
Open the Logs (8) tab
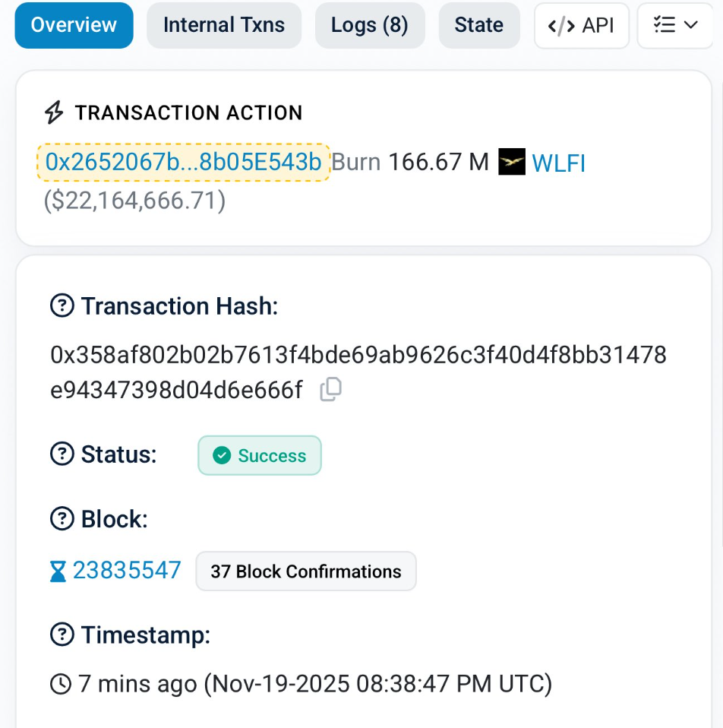click(370, 25)
